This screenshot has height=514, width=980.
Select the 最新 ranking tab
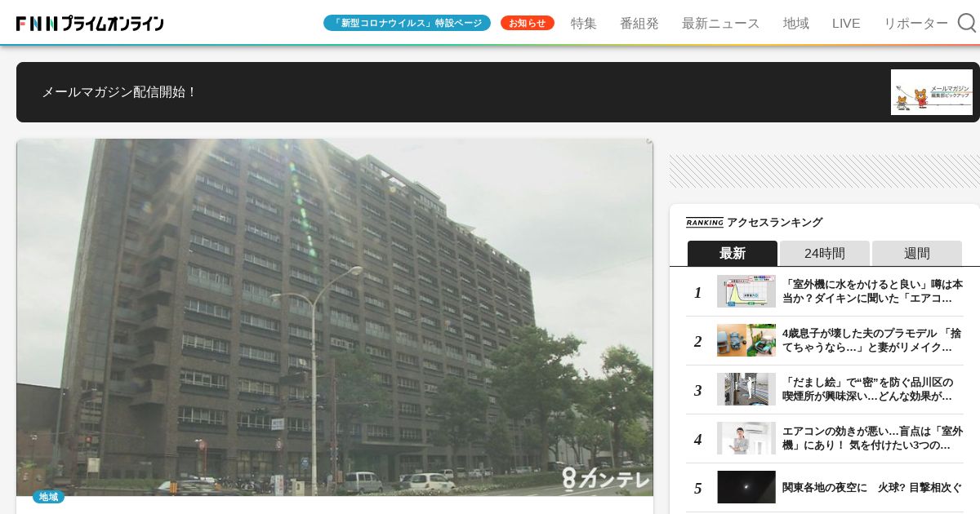click(x=733, y=253)
